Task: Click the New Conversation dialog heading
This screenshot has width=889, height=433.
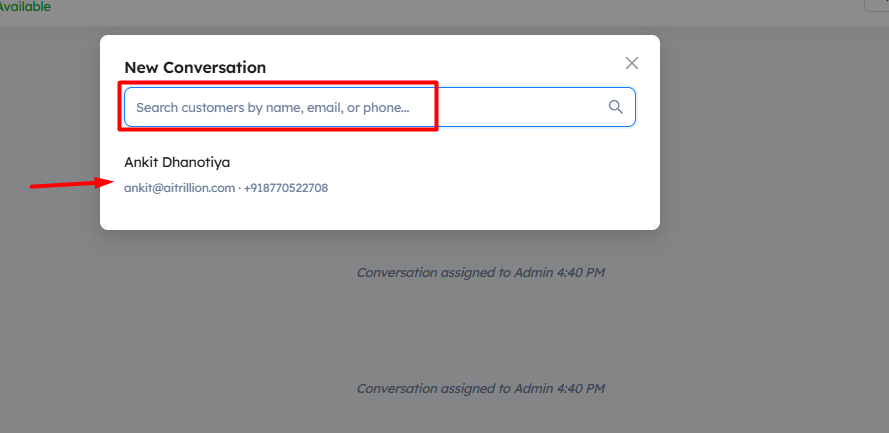Action: point(195,68)
